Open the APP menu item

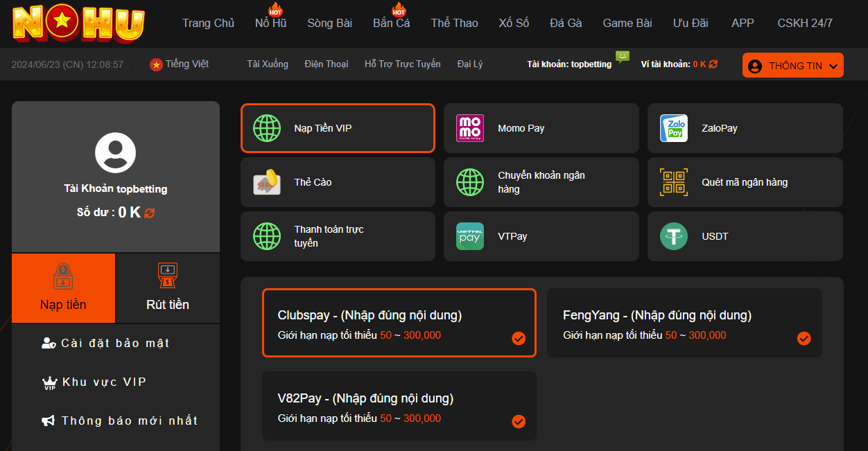coord(743,24)
